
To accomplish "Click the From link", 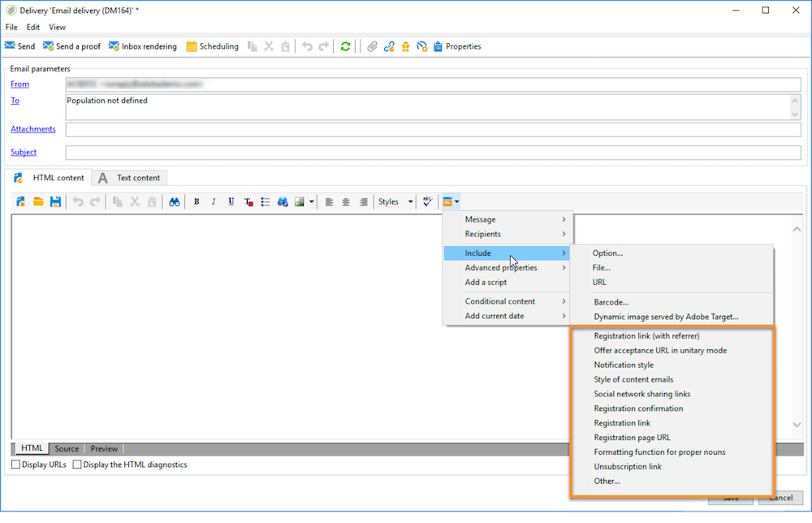I will point(19,84).
